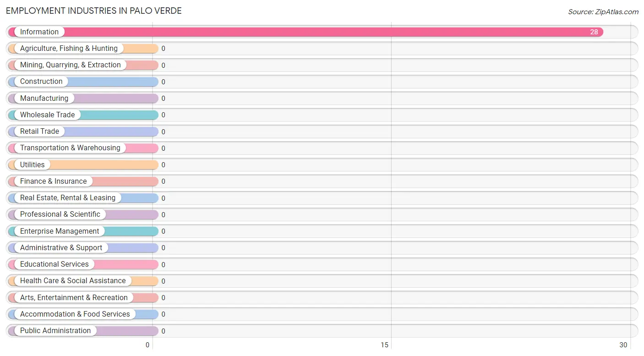Click the Information bar label
The width and height of the screenshot is (644, 356).
39,32
